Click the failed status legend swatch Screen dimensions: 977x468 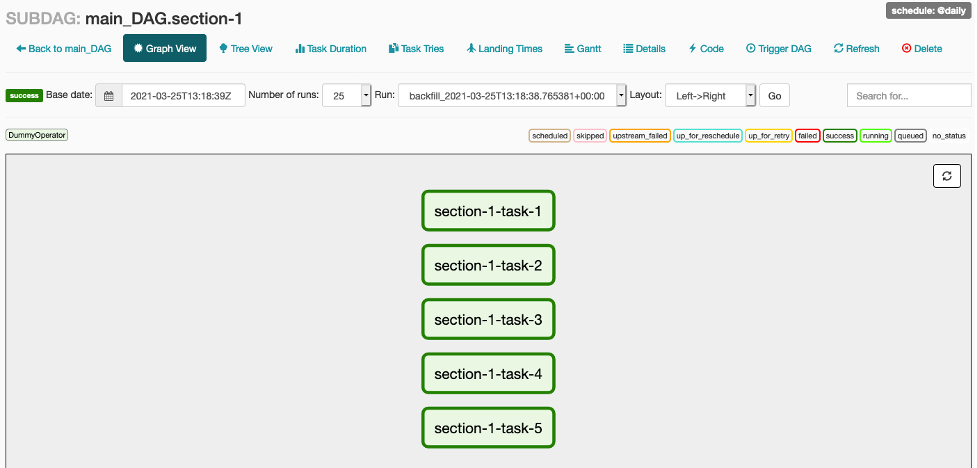(x=807, y=135)
